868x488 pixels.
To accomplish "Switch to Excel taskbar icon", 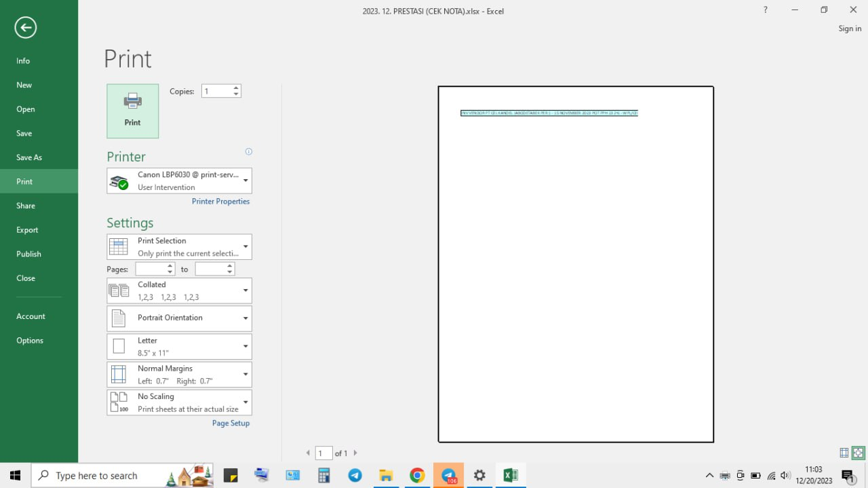I will pos(511,476).
